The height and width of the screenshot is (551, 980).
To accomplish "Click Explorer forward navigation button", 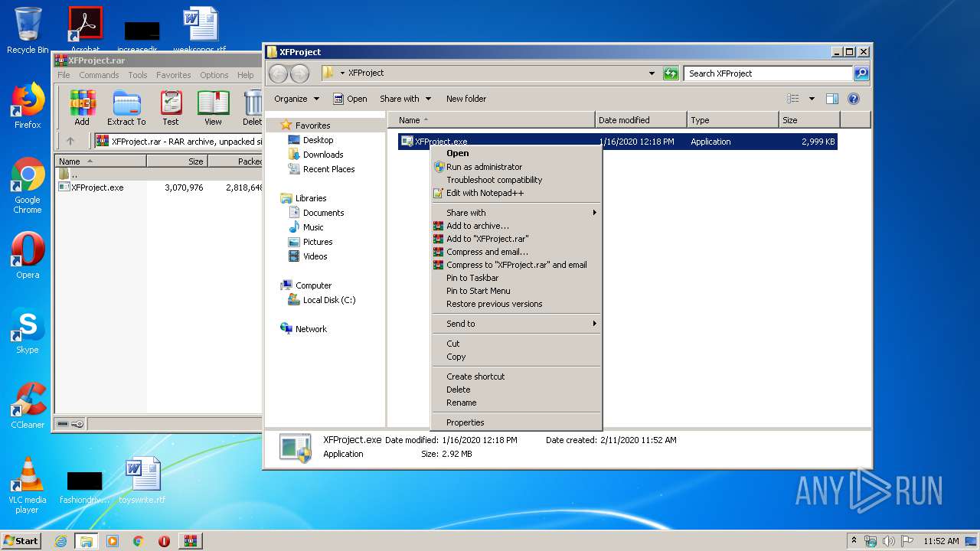I will (x=299, y=73).
